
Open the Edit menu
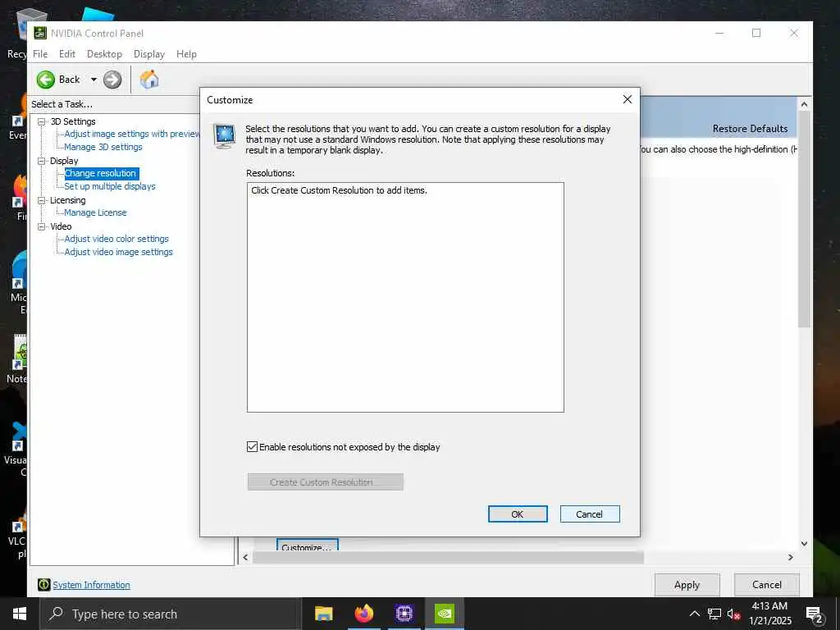(67, 54)
